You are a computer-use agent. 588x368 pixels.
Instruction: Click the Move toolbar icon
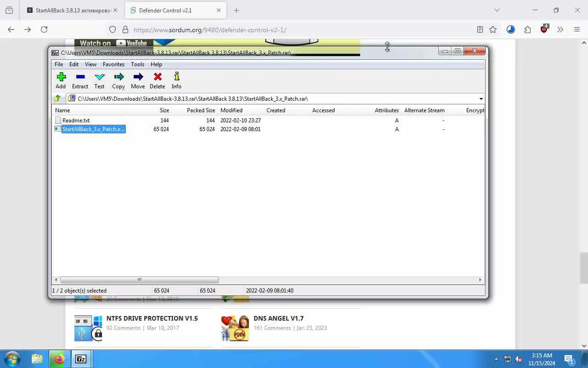[138, 80]
